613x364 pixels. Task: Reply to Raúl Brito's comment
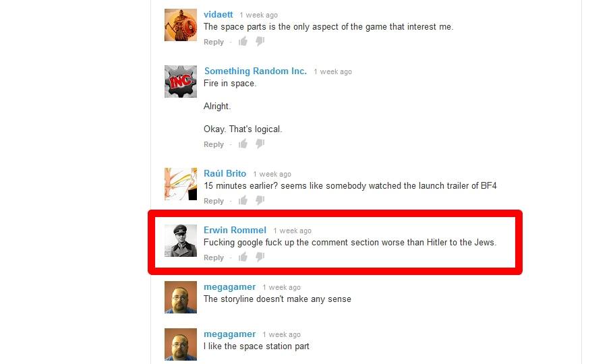(214, 201)
